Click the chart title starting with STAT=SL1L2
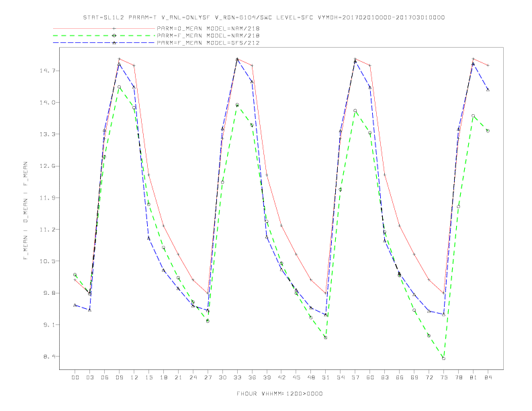Viewport: 532px width, 411px height. pos(263,17)
